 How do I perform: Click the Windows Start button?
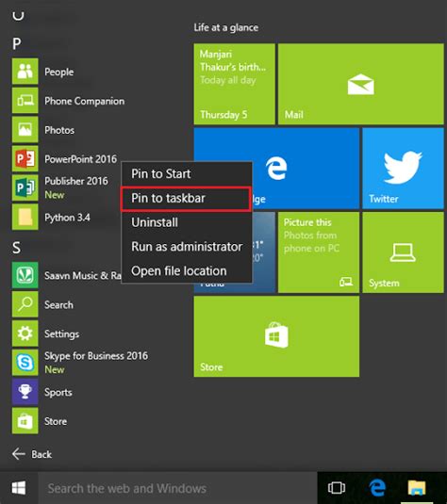coord(19,488)
